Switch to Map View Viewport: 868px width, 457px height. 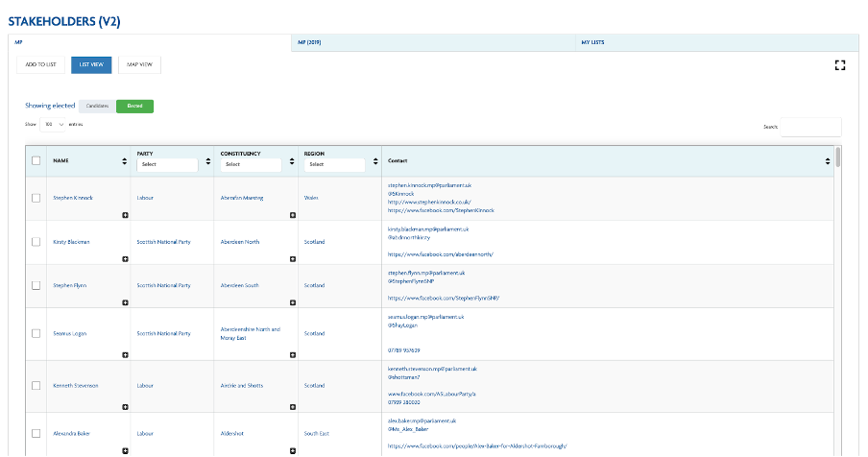(x=139, y=65)
